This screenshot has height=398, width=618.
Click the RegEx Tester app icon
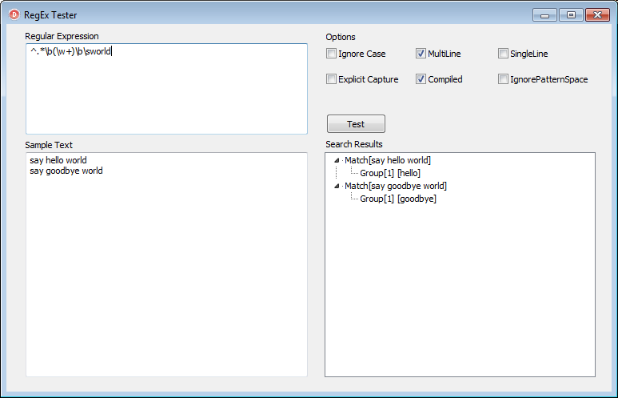[14, 15]
